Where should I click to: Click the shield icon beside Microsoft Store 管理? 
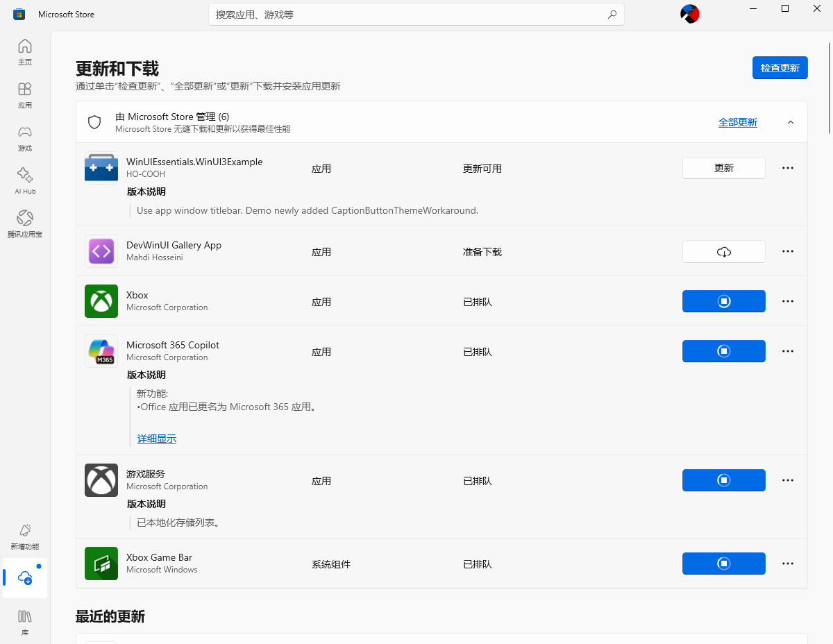pyautogui.click(x=94, y=122)
